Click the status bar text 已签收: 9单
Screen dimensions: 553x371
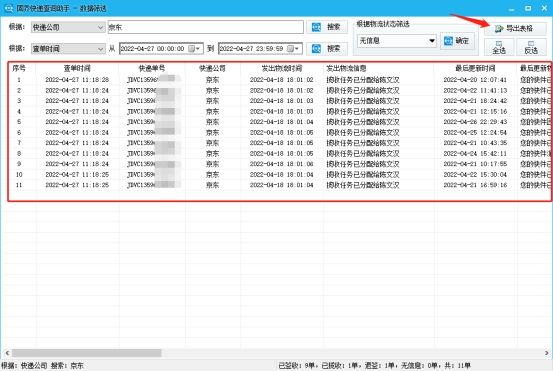298,365
